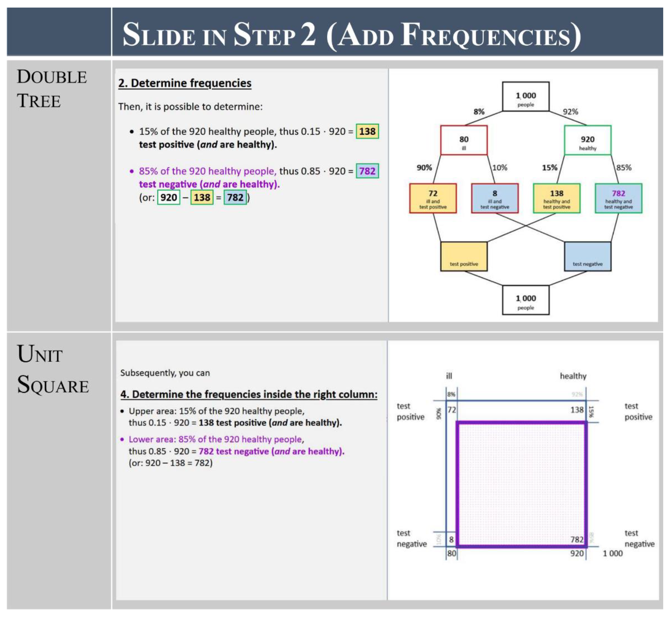Click the empty yellow test positive box
The image size is (672, 617).
pyautogui.click(x=464, y=256)
